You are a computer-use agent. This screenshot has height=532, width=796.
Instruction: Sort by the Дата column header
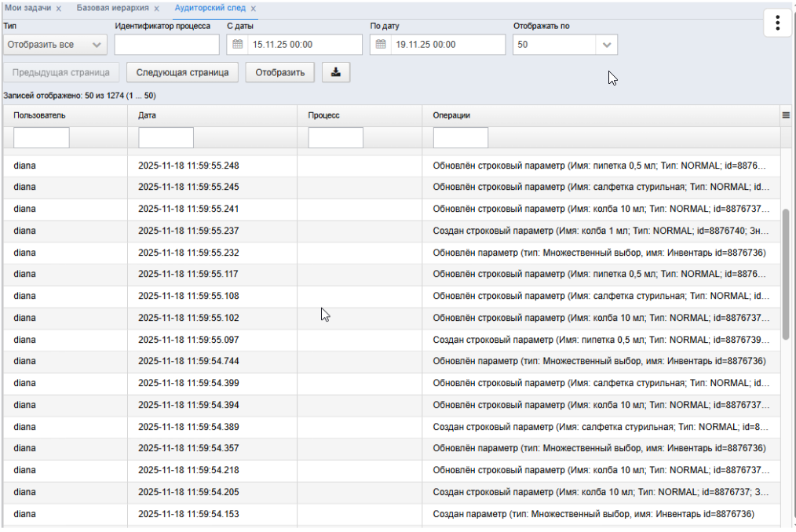[147, 115]
